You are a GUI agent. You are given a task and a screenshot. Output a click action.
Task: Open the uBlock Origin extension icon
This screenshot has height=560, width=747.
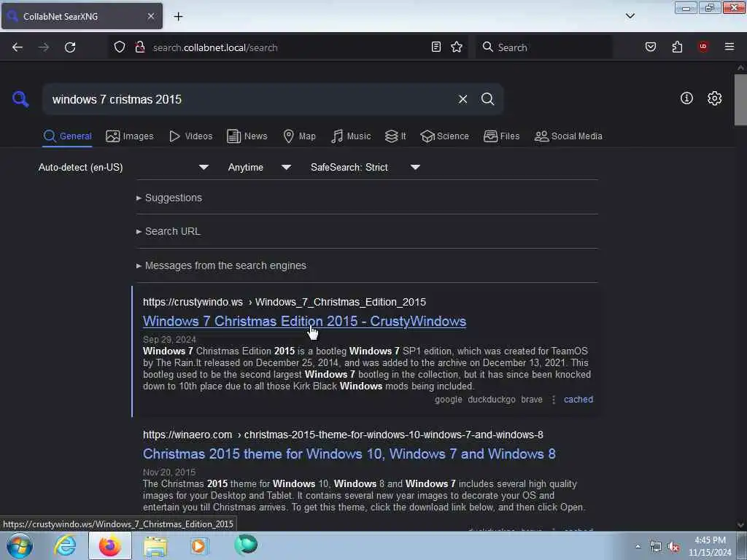[x=703, y=47]
